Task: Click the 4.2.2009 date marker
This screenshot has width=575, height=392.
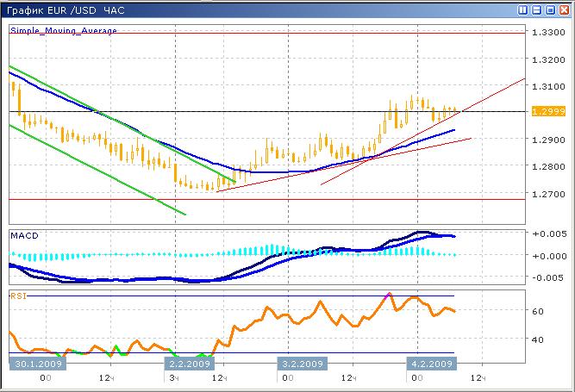Action: point(431,364)
